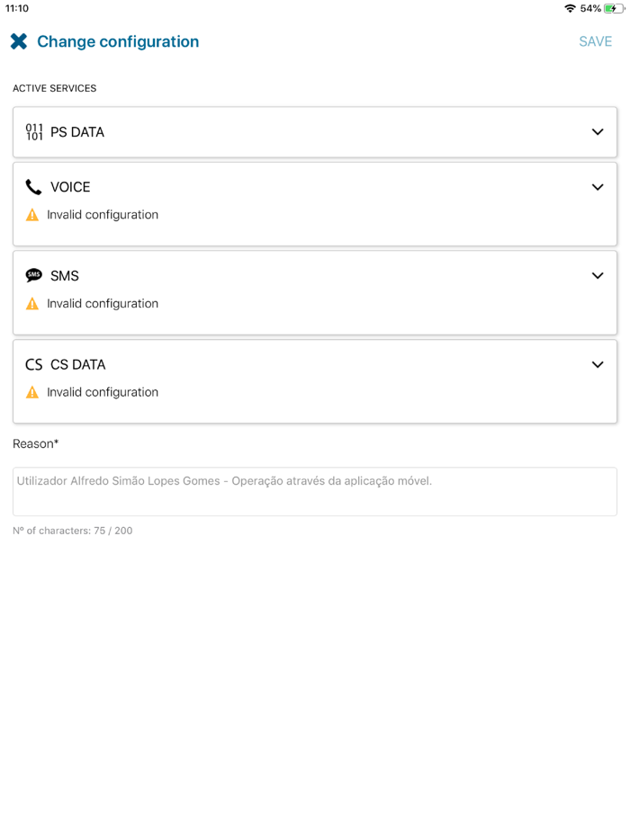Click the battery indicator in status bar
The image size is (630, 840).
616,8
